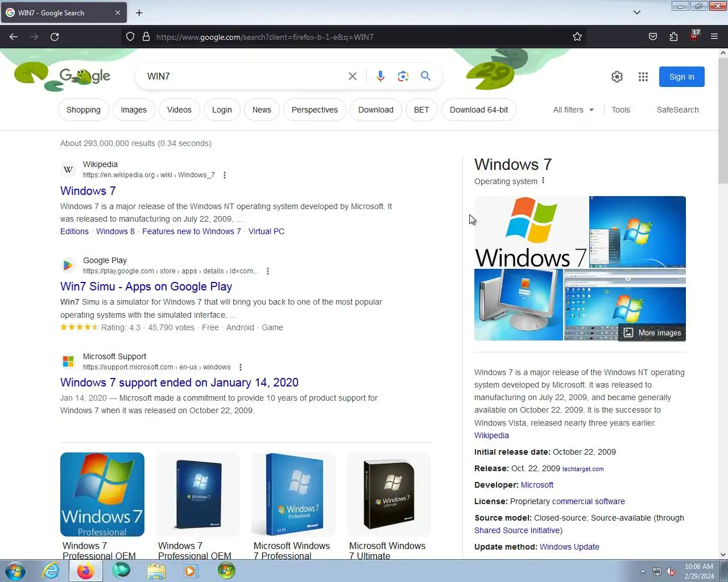The height and width of the screenshot is (582, 728).
Task: Open the techtarget.com source link
Action: click(x=583, y=469)
